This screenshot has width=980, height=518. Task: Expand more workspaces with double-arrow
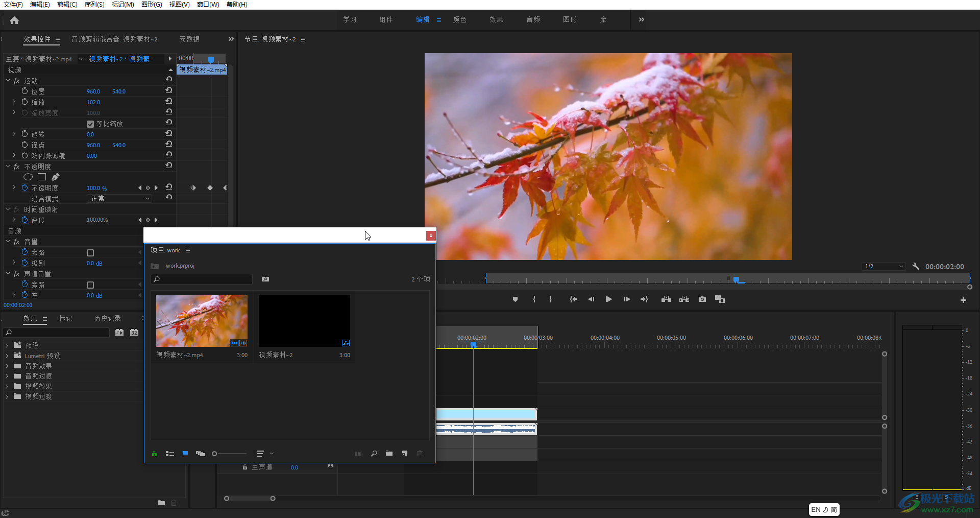pos(641,19)
